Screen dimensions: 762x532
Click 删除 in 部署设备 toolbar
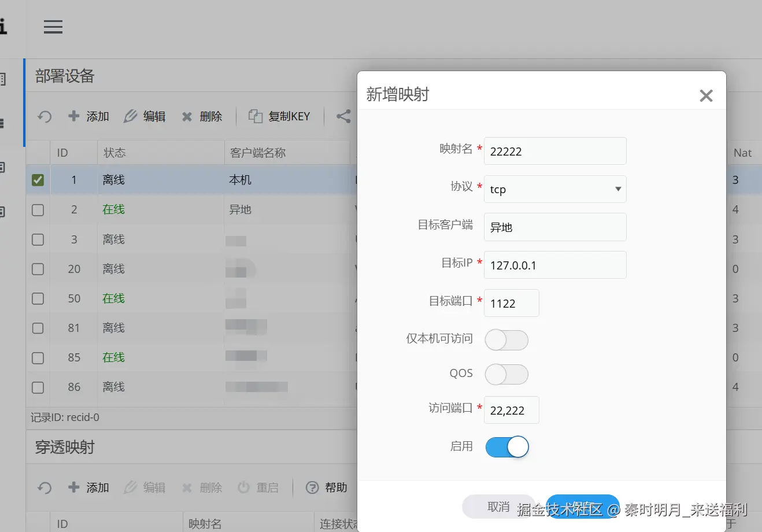(202, 116)
